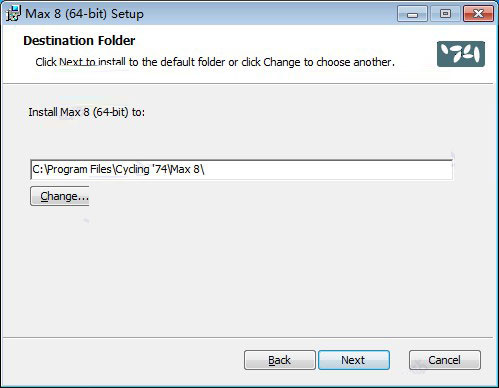Click the 'Click Next to install' instruction text

(x=80, y=62)
